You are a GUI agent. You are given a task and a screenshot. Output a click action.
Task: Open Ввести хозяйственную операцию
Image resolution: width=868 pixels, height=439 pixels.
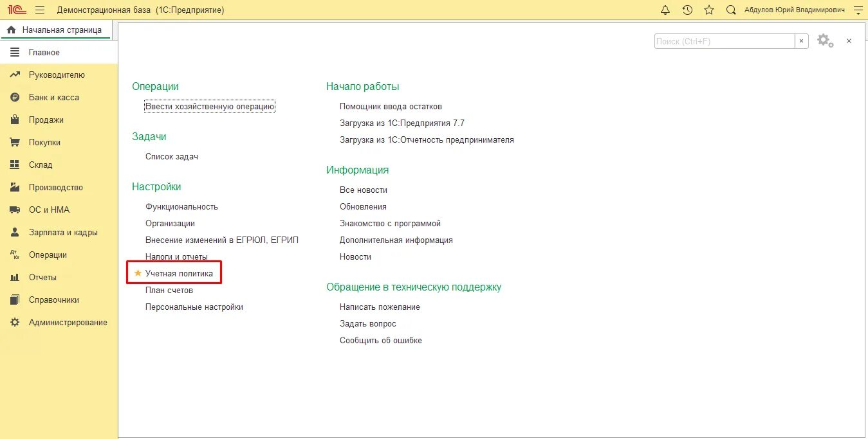210,107
